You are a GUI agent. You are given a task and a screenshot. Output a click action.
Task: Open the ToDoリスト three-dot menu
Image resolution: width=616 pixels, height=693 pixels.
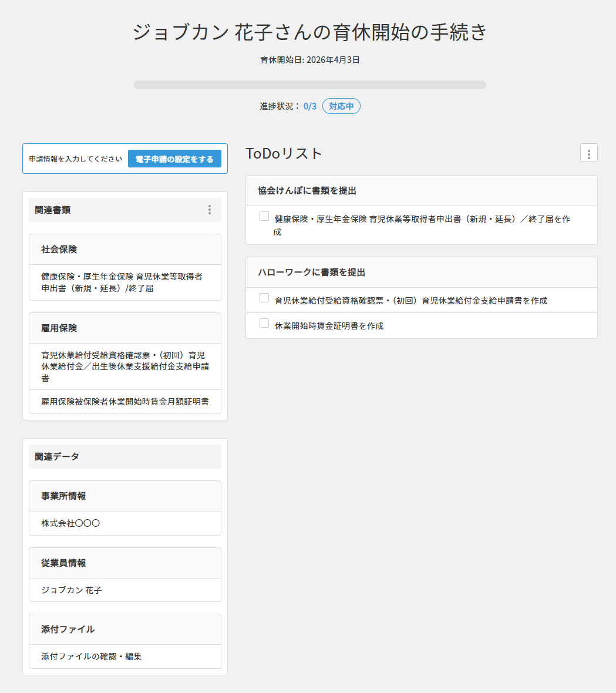588,153
